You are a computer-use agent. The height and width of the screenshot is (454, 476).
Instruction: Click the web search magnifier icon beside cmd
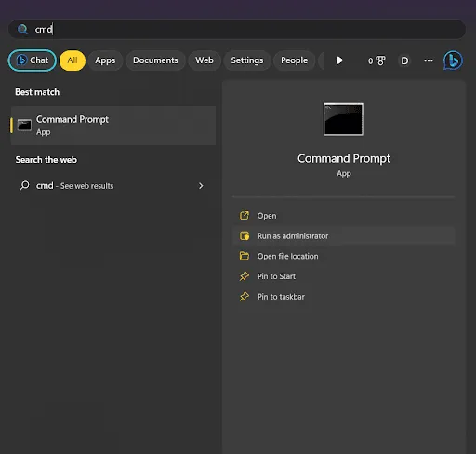pyautogui.click(x=24, y=185)
